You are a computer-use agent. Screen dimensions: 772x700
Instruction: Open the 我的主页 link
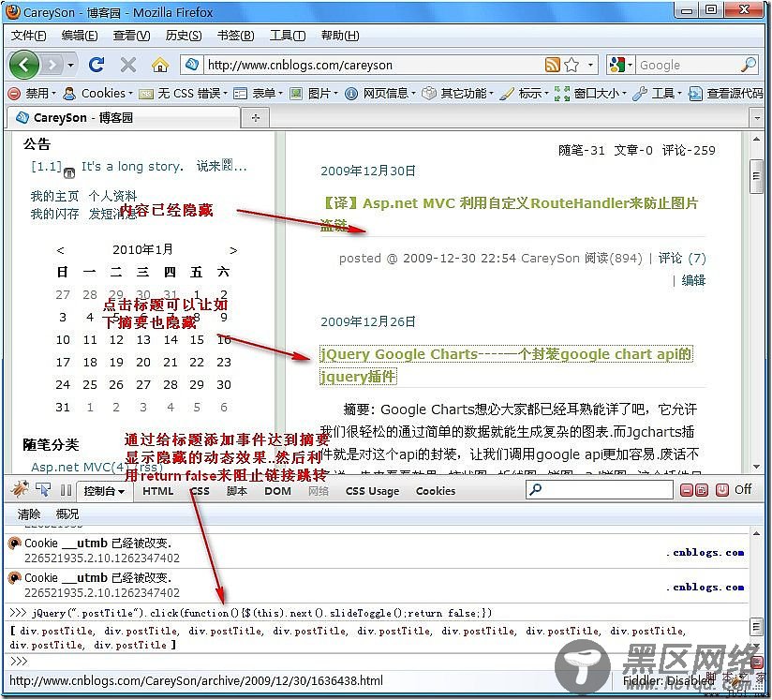click(x=54, y=196)
